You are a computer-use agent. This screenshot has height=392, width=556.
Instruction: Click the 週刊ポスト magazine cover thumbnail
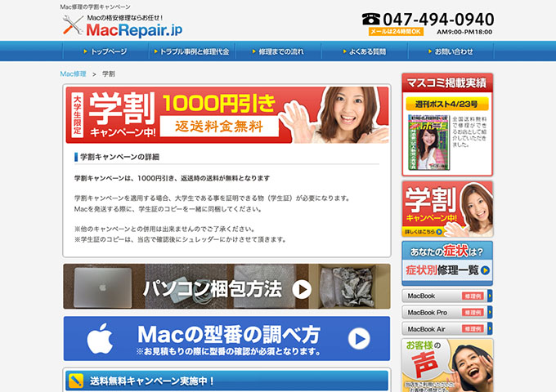tap(428, 142)
